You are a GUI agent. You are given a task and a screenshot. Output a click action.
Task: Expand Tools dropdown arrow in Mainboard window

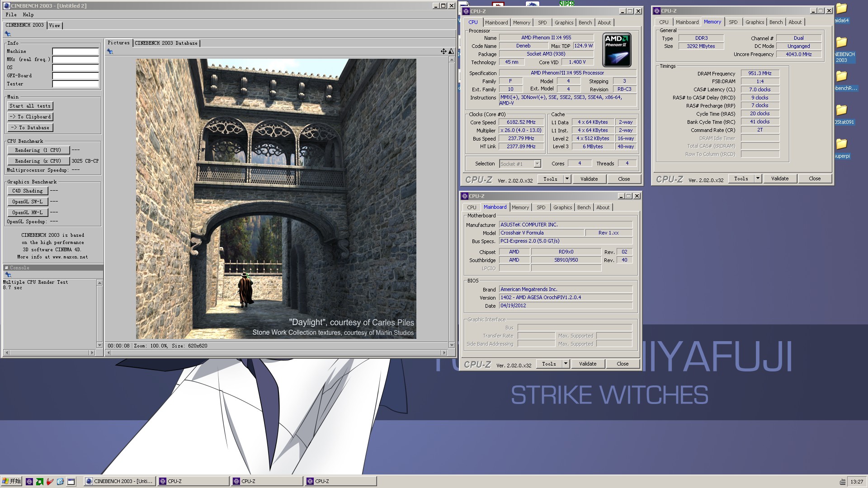566,364
